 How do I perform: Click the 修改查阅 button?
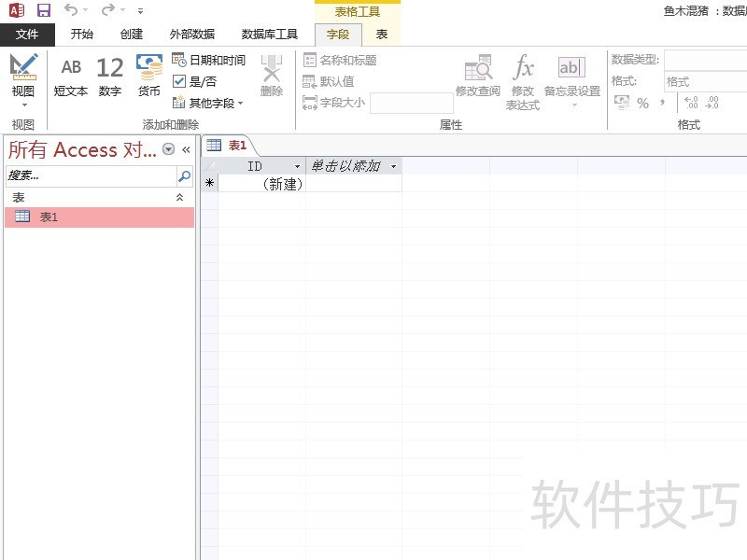tap(478, 76)
